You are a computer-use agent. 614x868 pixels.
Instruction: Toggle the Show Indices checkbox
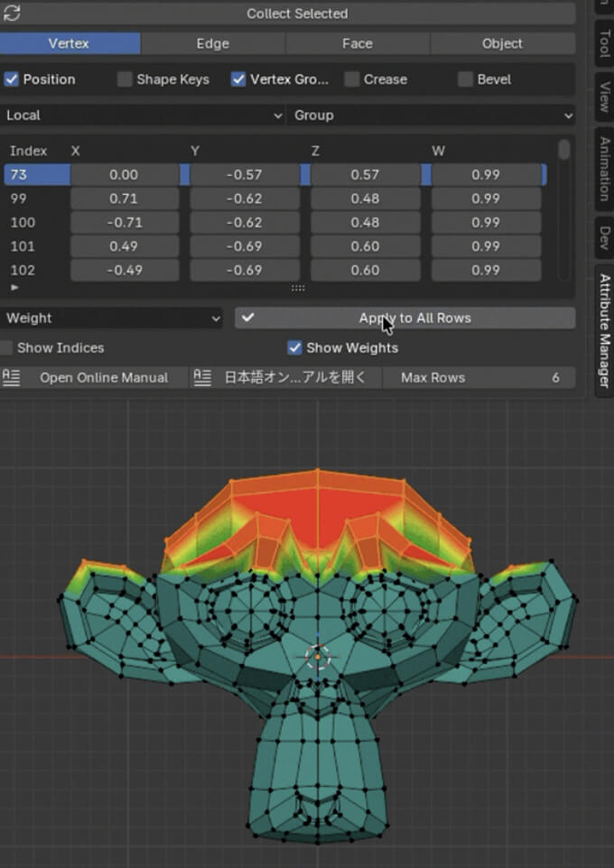tap(7, 347)
